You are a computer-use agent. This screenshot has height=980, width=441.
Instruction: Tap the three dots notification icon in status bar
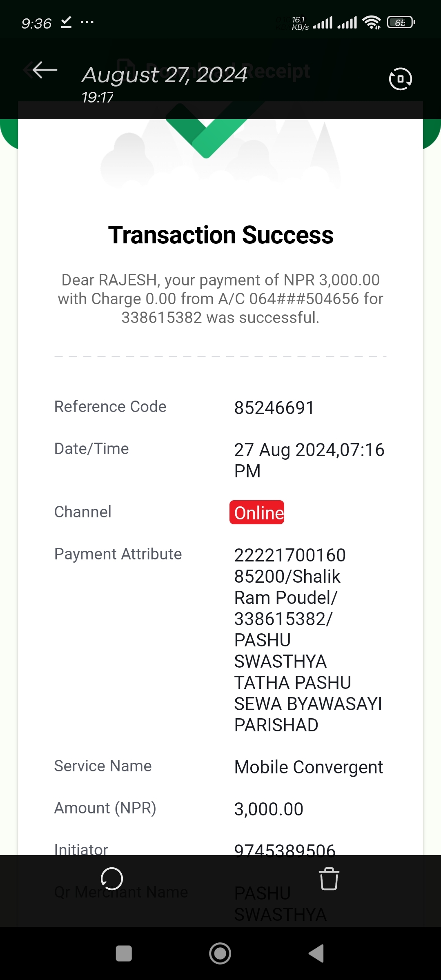[87, 22]
